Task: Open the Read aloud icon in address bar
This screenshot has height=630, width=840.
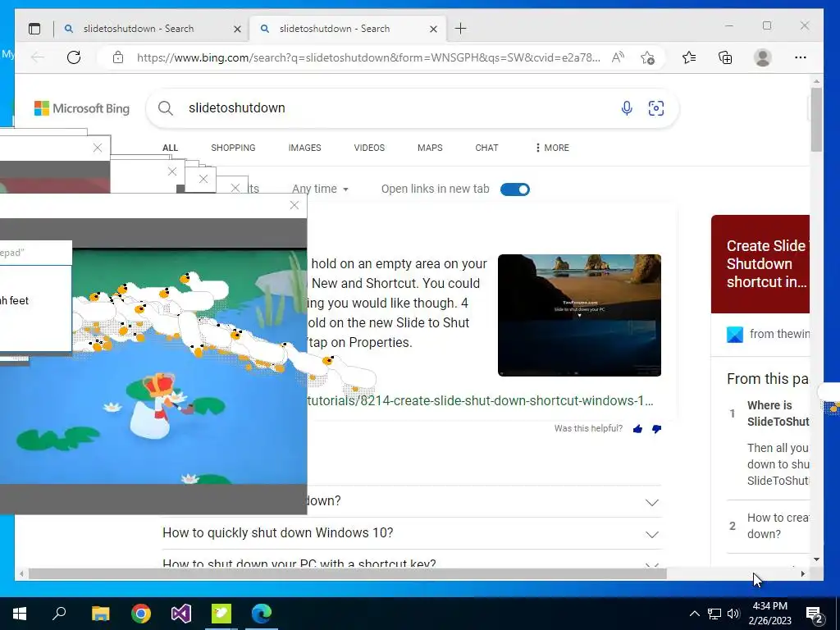Action: click(x=619, y=57)
